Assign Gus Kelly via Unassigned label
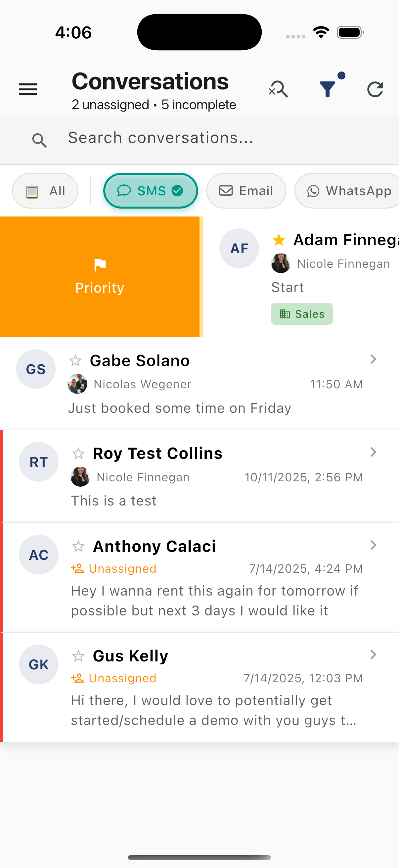This screenshot has width=399, height=868. (x=114, y=678)
